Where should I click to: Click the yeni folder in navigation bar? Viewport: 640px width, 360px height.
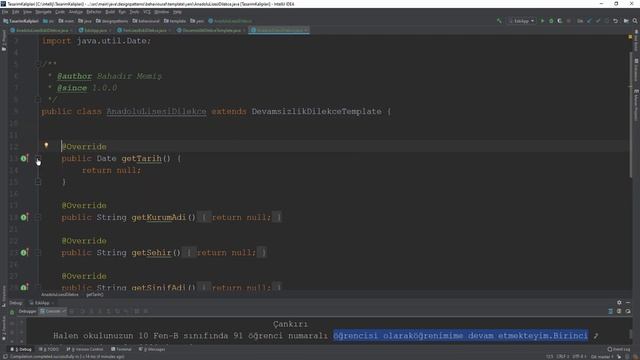point(197,21)
